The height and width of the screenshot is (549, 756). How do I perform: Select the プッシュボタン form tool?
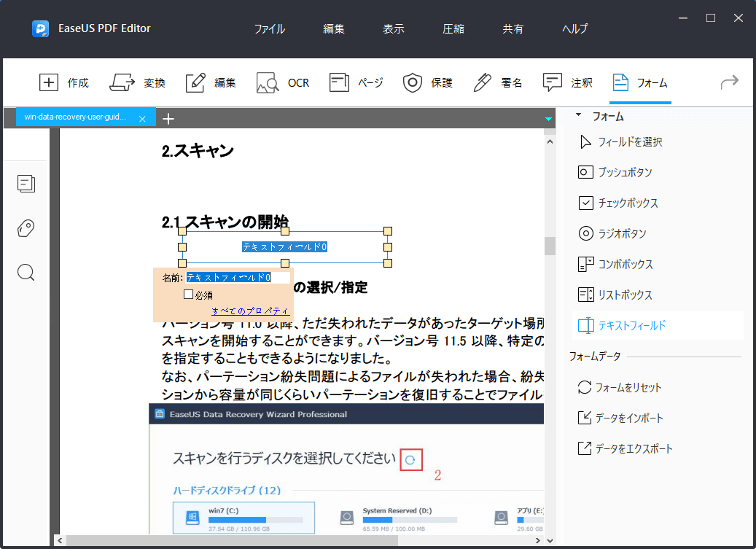coord(627,172)
